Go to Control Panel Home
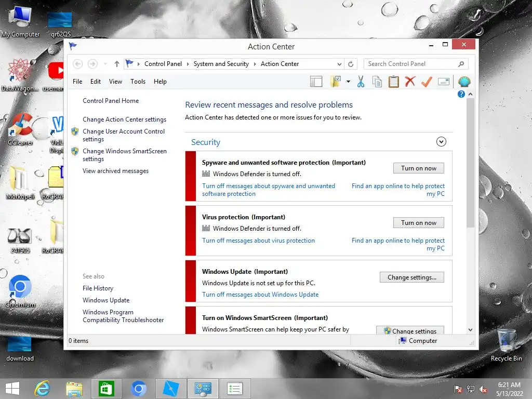 tap(111, 101)
